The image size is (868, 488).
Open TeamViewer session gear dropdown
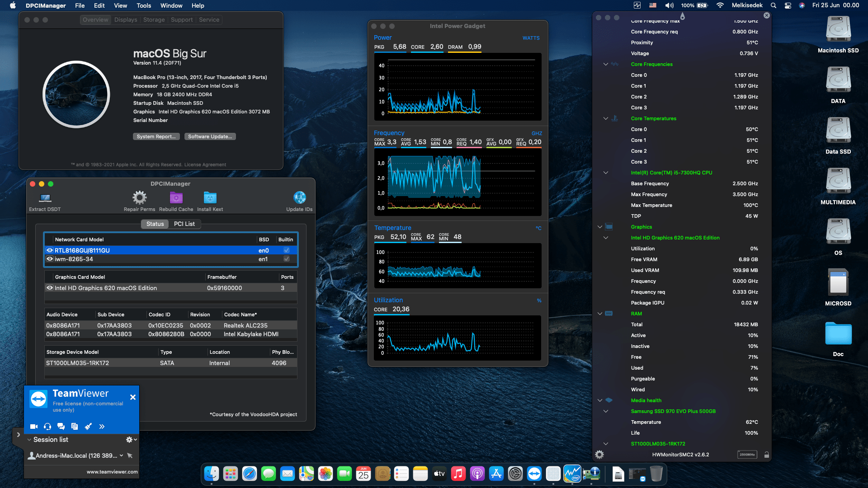coord(131,440)
